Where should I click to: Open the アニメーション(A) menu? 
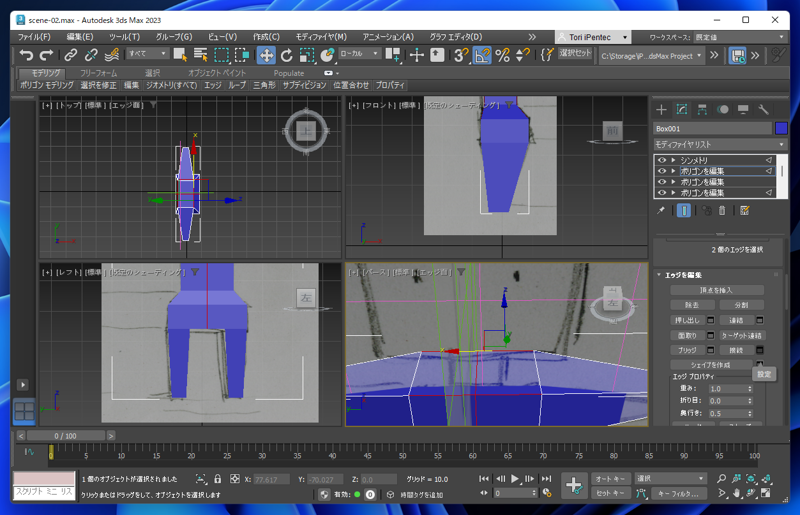coord(388,37)
